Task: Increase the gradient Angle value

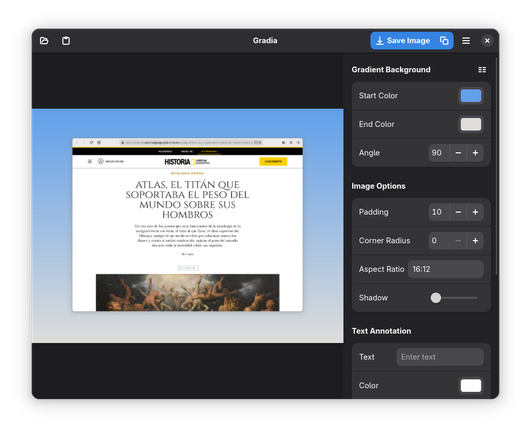Action: (x=475, y=153)
